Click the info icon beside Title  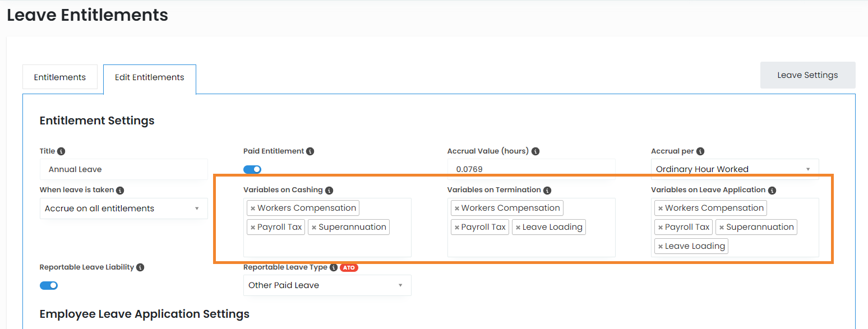coord(61,151)
